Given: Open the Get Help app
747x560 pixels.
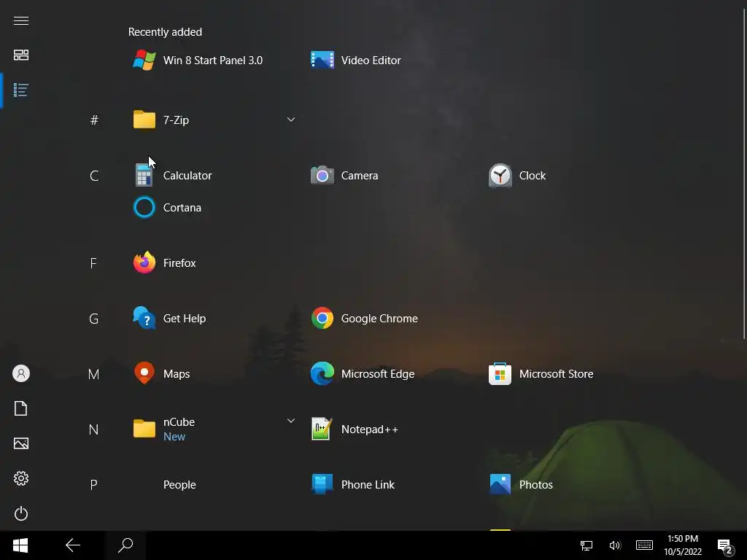Looking at the screenshot, I should coord(169,319).
